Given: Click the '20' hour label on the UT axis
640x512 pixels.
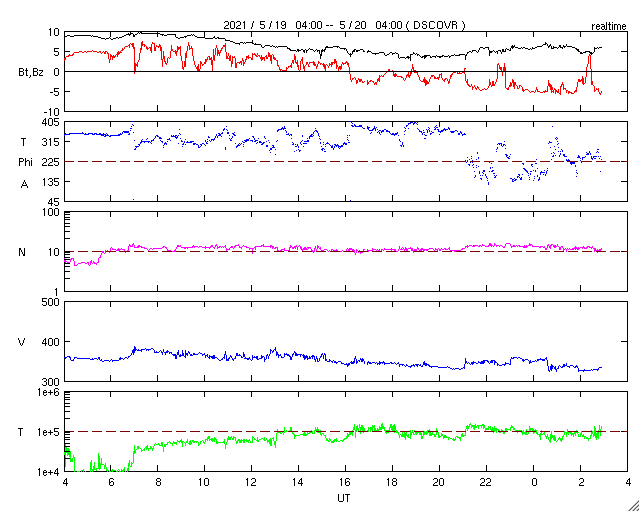Looking at the screenshot, I should pyautogui.click(x=440, y=483).
